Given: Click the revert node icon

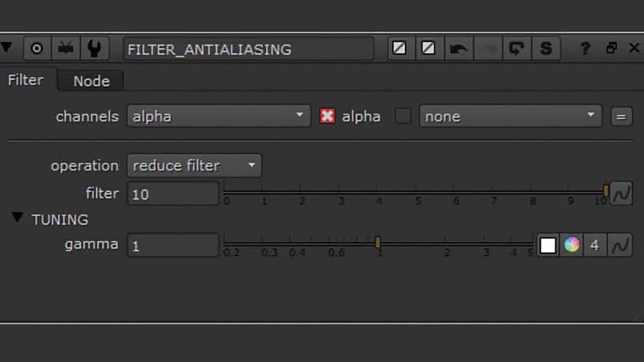Looking at the screenshot, I should (x=517, y=49).
